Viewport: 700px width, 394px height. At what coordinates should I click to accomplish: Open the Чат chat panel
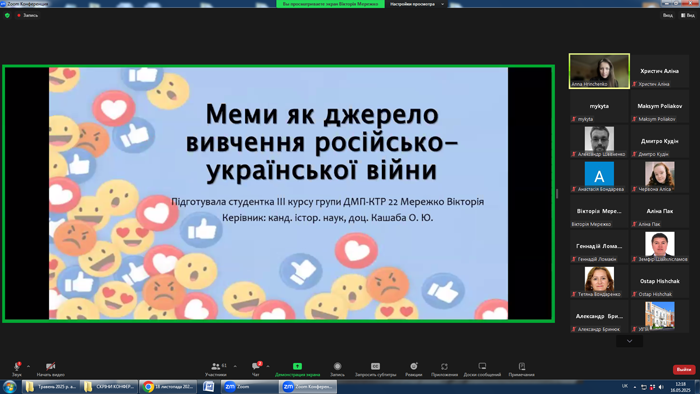[x=256, y=366]
